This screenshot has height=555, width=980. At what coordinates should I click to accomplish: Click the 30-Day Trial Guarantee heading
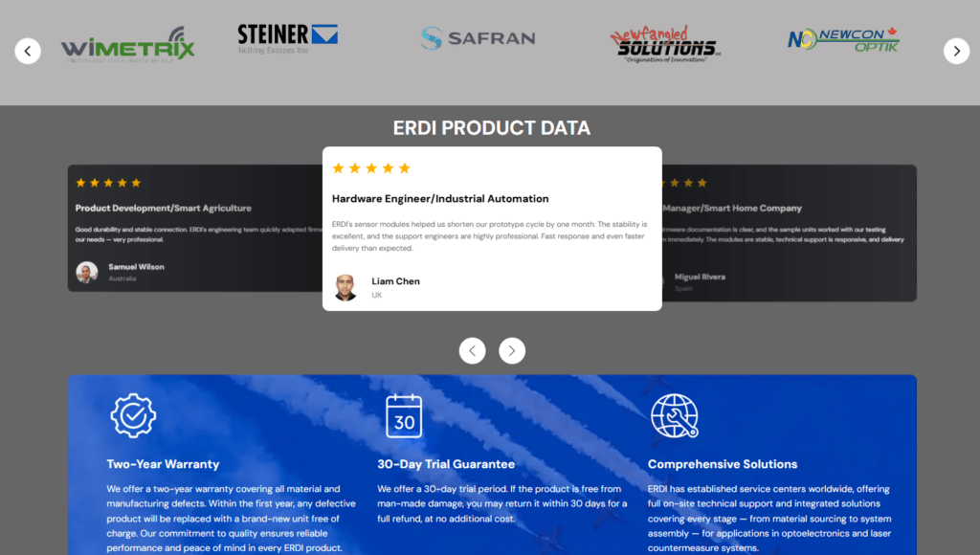(446, 464)
